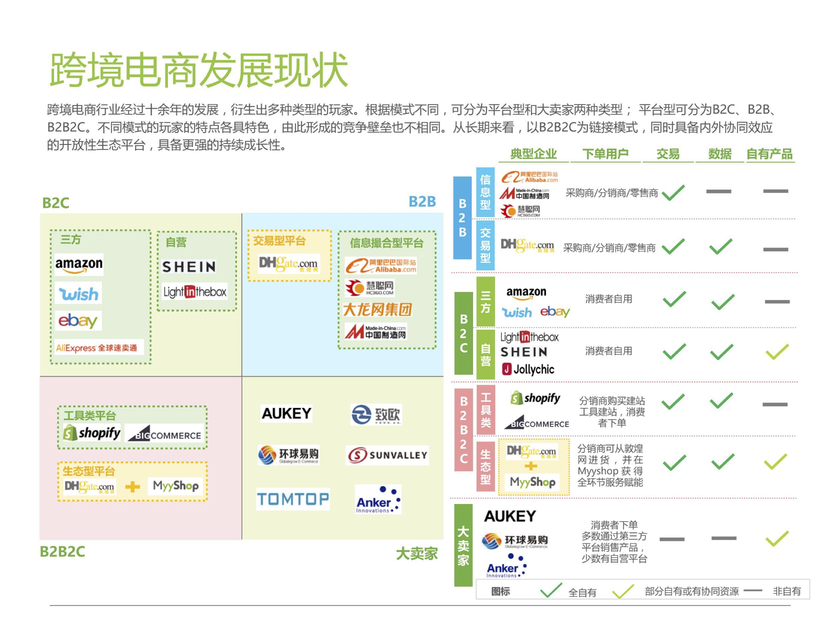Click the blue B2B category bar

[x=462, y=217]
